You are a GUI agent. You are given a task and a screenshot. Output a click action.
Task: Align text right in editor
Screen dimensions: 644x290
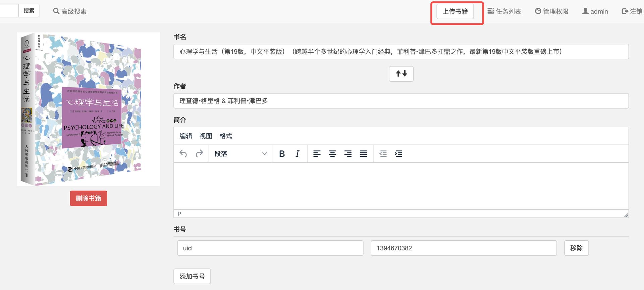click(348, 154)
